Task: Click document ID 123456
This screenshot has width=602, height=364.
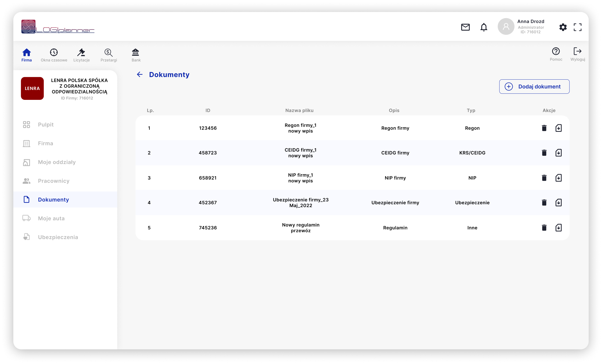Action: click(x=208, y=128)
